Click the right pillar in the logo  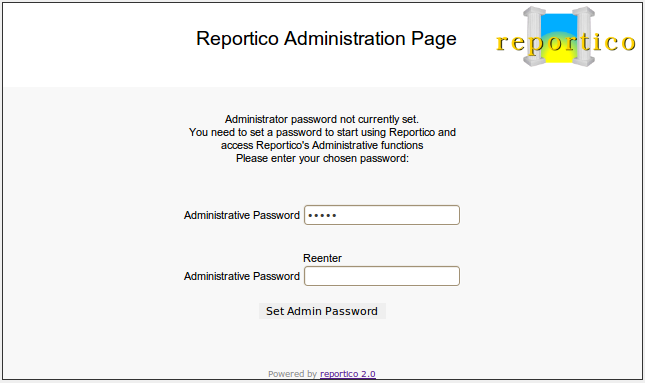(584, 36)
